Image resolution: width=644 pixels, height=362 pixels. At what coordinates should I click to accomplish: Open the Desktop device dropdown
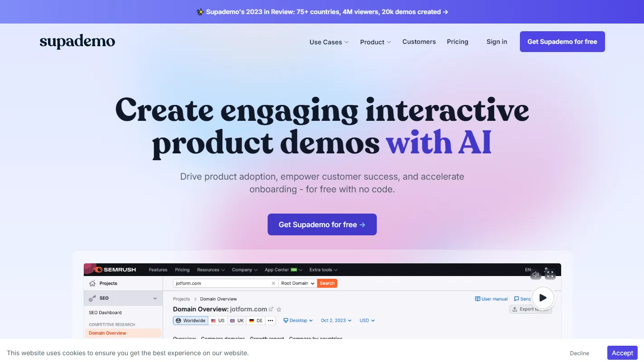298,320
